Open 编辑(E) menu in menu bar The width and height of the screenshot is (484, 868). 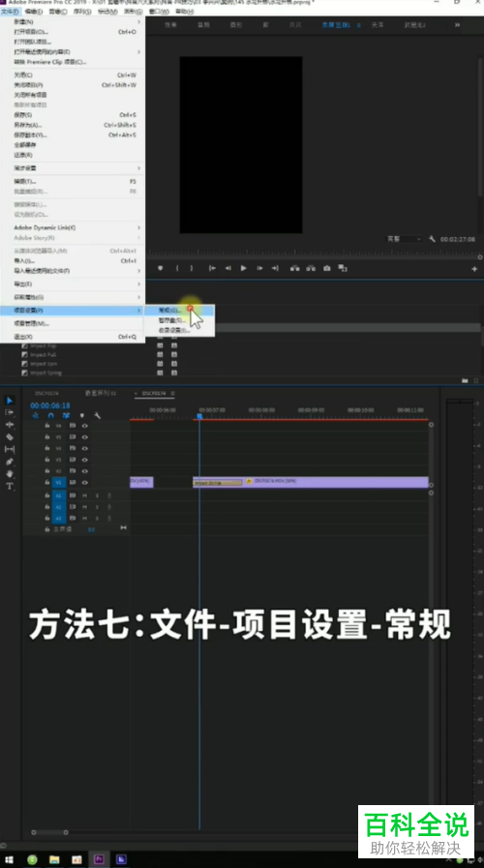click(34, 11)
